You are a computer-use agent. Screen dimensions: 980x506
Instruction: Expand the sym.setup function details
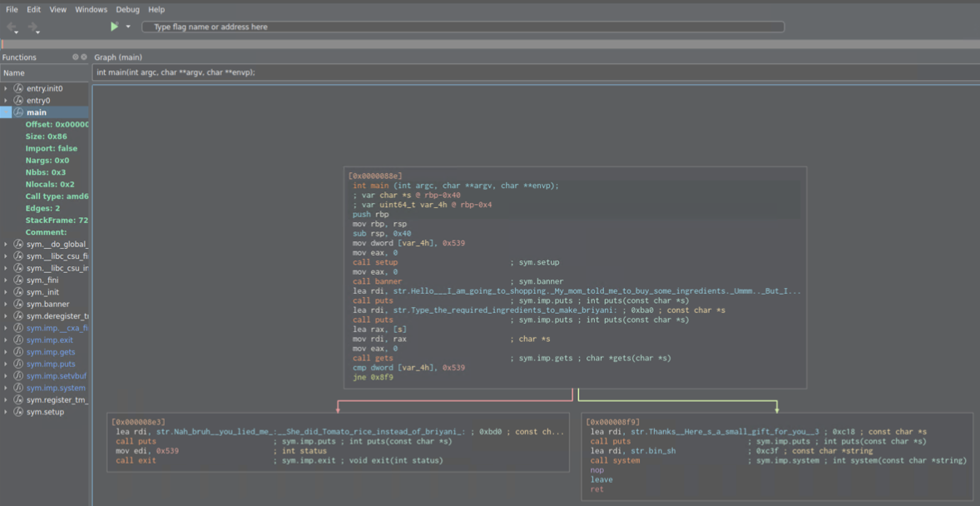[7, 412]
